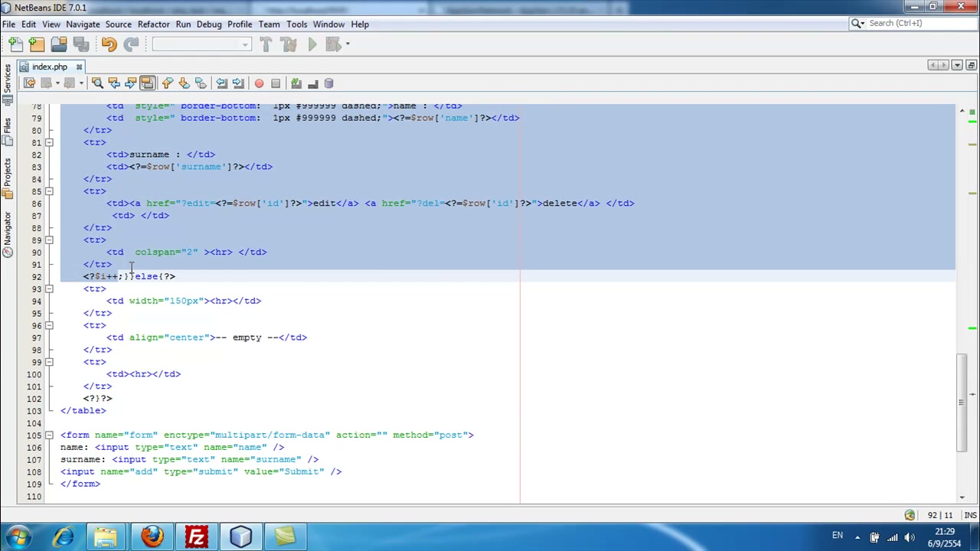
Task: Toggle Bookmark icon in editor toolbar
Action: (201, 83)
